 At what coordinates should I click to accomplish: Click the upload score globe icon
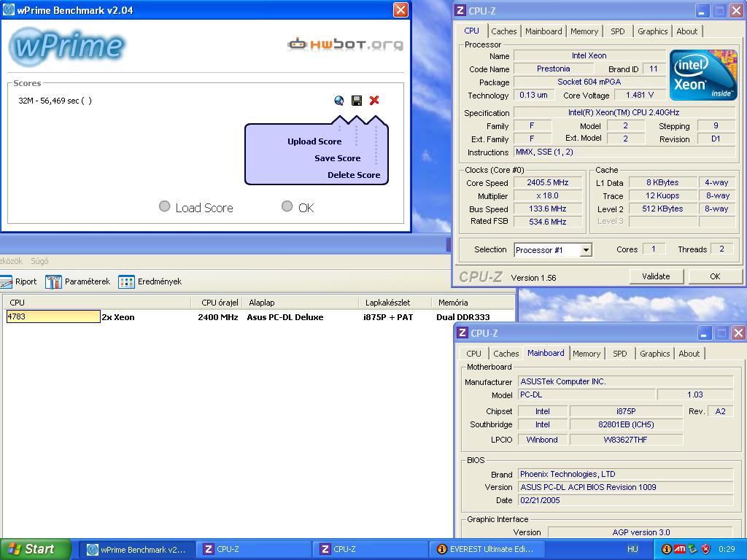click(x=338, y=100)
